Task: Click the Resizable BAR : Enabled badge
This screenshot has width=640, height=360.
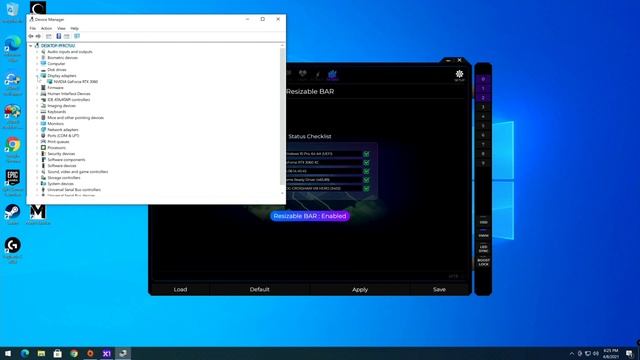Action: pos(310,216)
